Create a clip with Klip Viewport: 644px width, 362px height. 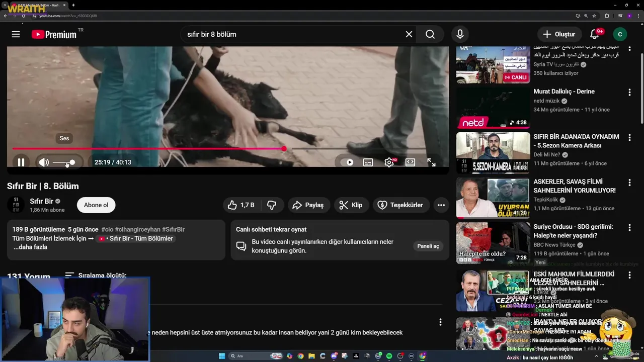pyautogui.click(x=351, y=205)
